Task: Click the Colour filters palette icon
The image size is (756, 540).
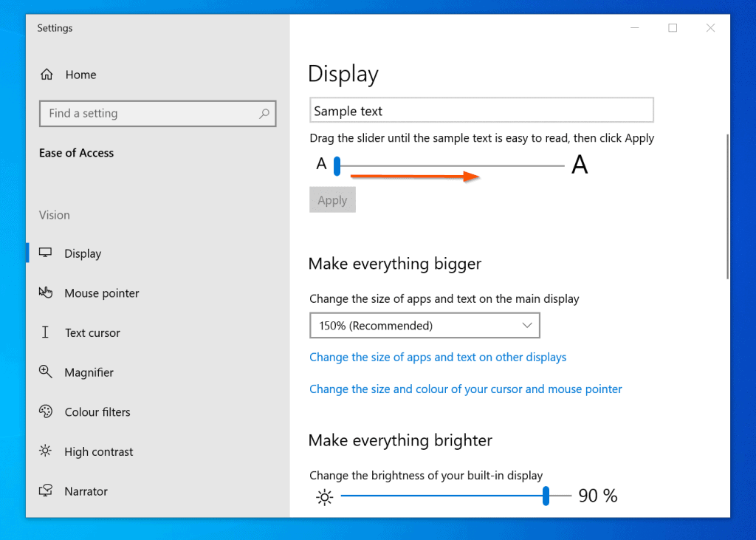Action: [x=45, y=411]
